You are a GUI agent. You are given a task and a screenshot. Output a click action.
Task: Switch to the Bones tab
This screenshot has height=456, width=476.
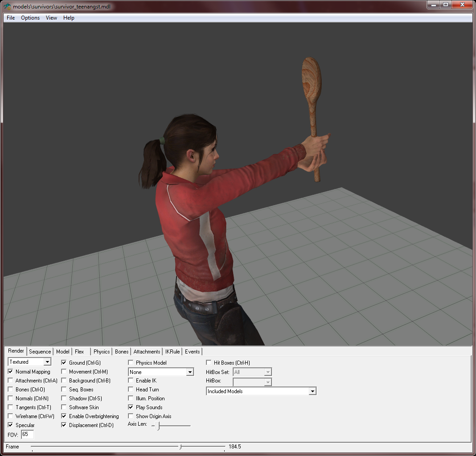(x=121, y=352)
